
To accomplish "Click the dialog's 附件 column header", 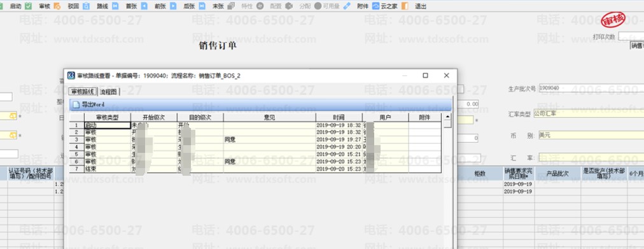I will point(424,118).
